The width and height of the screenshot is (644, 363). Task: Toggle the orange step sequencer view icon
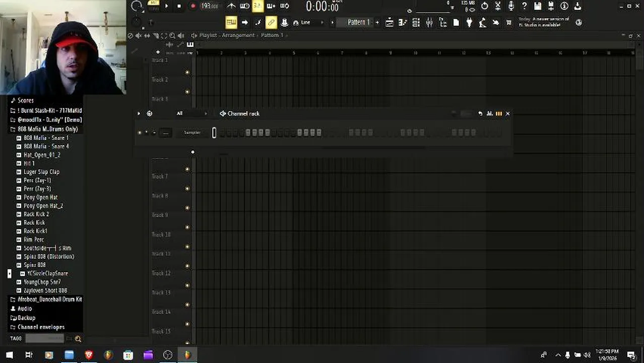pyautogui.click(x=499, y=113)
